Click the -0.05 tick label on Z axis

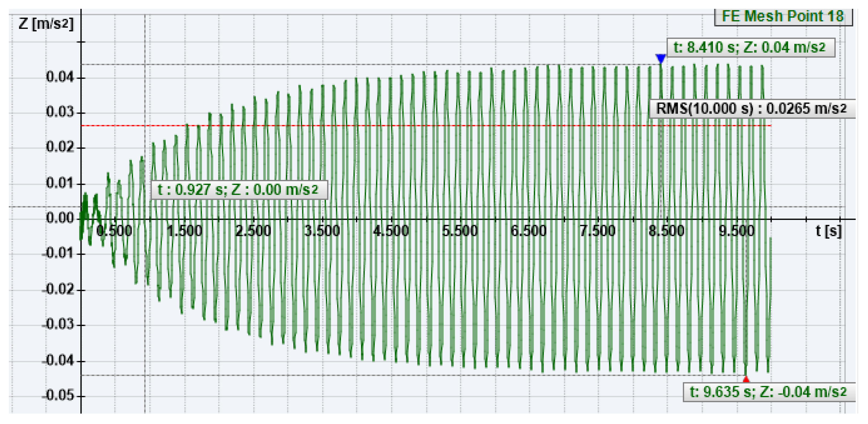click(57, 396)
